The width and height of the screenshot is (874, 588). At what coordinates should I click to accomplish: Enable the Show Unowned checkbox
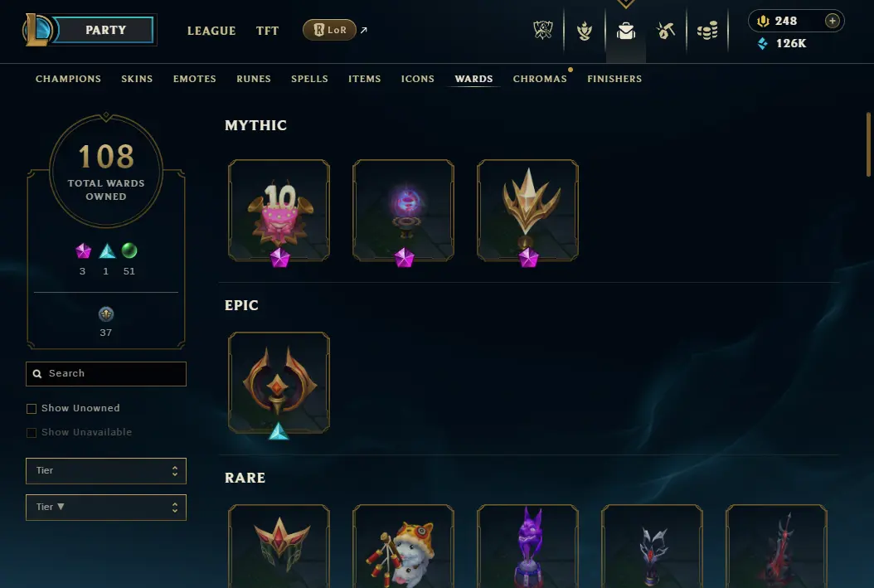(x=32, y=409)
